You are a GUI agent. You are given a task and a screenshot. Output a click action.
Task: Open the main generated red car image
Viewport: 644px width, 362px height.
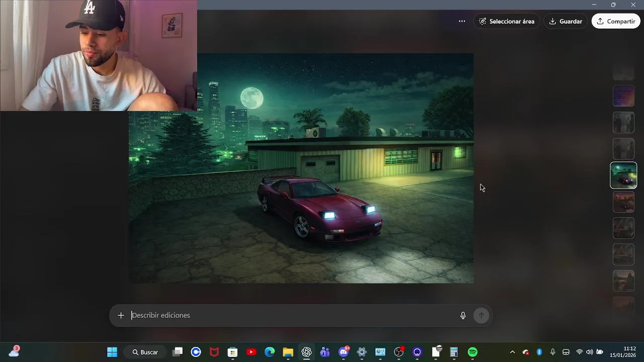click(x=301, y=168)
